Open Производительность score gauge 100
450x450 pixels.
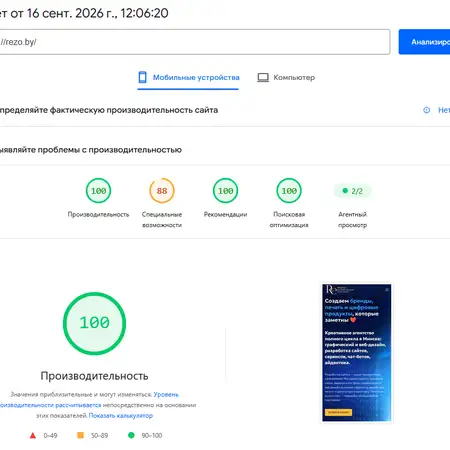[98, 191]
